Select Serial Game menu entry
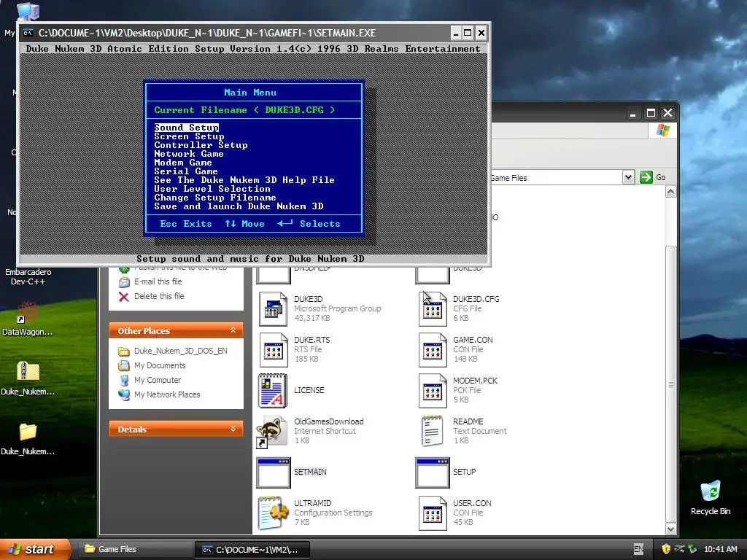Viewport: 747px width, 560px height. pos(186,171)
